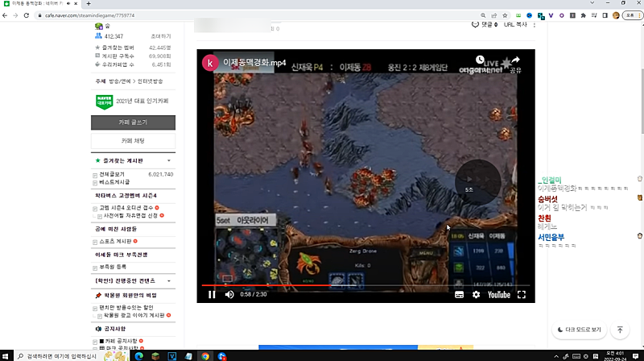Open 카페 공지사항 board
Viewport: 644px width, 361px height.
[122, 341]
